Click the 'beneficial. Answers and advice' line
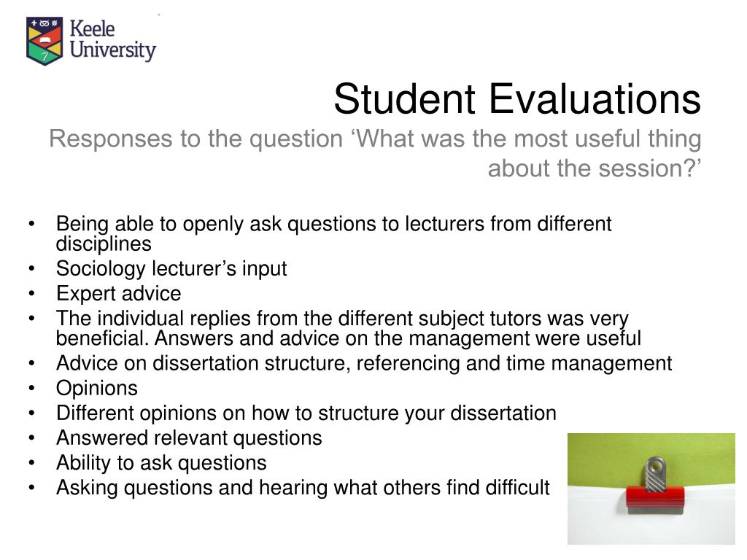 click(x=349, y=338)
